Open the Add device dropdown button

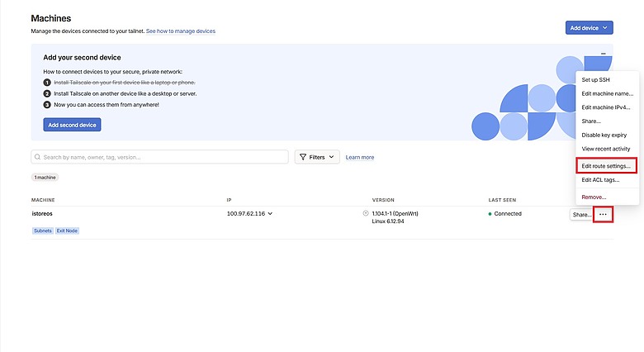point(589,28)
